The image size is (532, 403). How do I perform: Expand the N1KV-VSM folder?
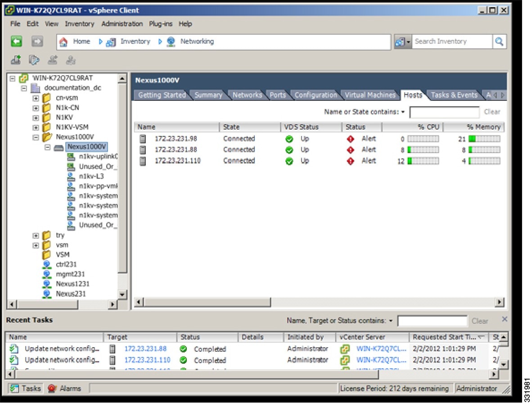[x=36, y=128]
